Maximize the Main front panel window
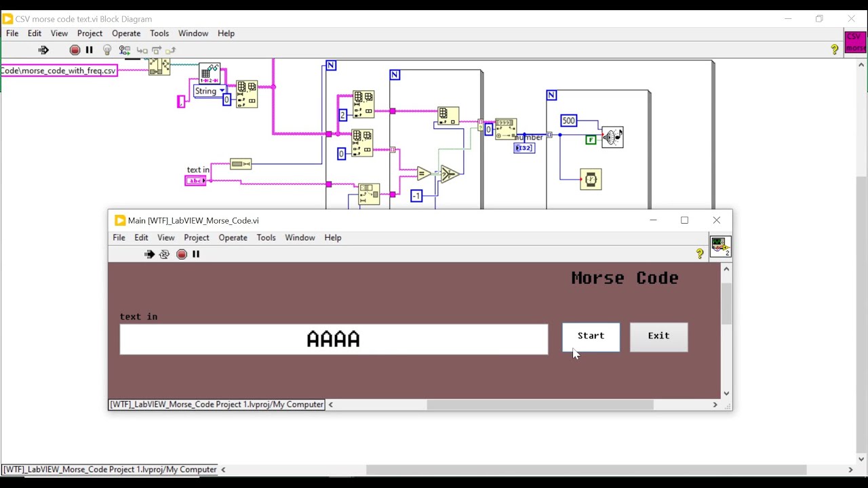868x488 pixels. pyautogui.click(x=684, y=220)
